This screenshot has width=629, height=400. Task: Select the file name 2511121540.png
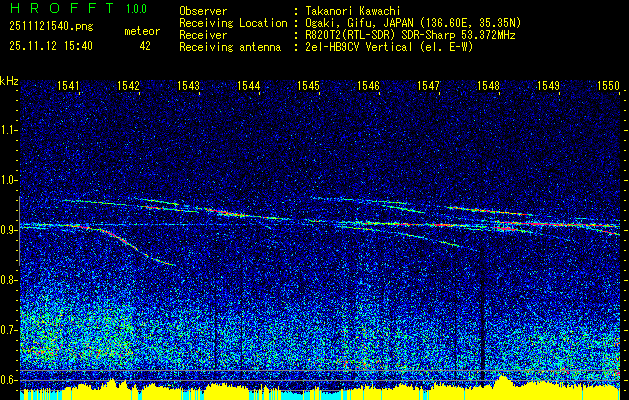click(x=51, y=27)
